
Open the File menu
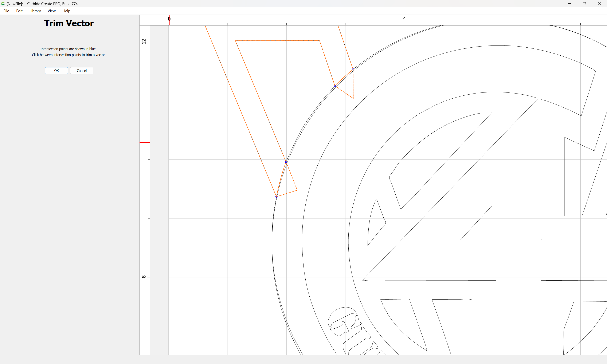6,11
